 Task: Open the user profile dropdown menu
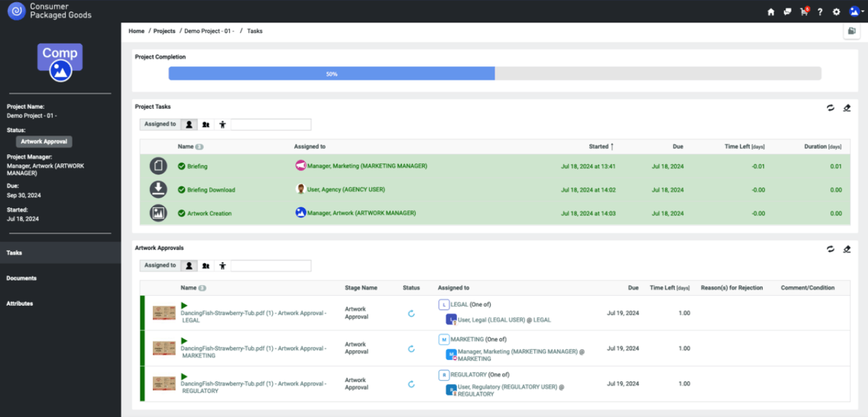coord(855,12)
